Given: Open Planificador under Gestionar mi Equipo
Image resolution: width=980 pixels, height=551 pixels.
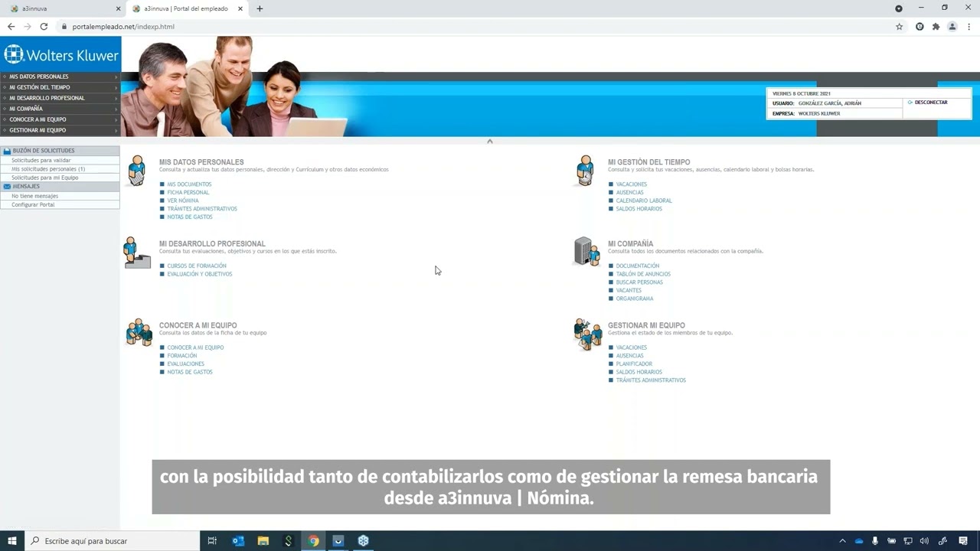Looking at the screenshot, I should click(634, 364).
